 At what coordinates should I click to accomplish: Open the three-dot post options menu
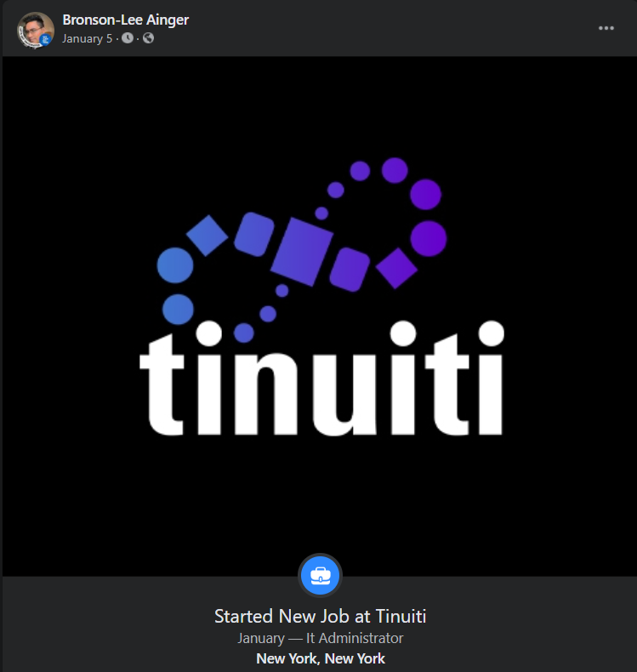[606, 28]
